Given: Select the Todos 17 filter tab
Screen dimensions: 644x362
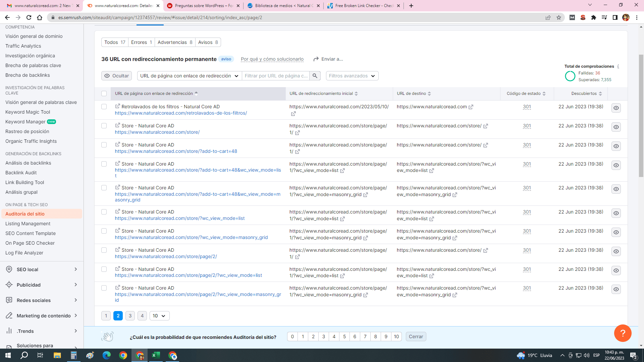Looking at the screenshot, I should [115, 42].
